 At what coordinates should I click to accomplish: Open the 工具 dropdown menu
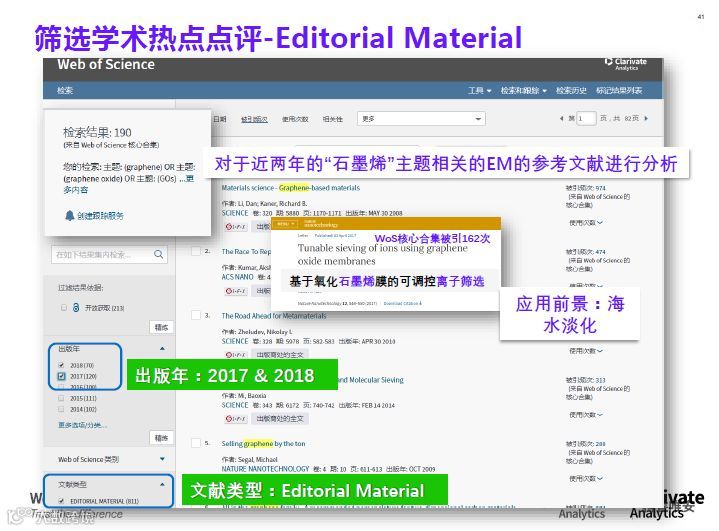pos(480,90)
